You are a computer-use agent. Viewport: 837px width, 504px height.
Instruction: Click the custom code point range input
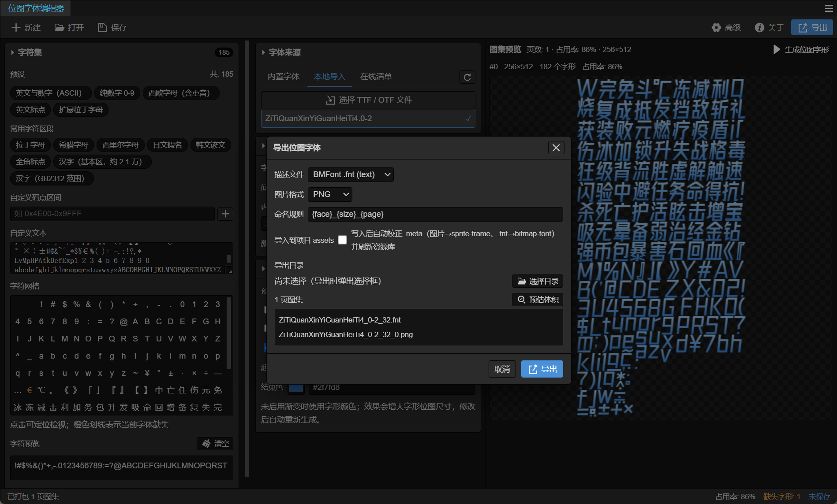click(112, 214)
